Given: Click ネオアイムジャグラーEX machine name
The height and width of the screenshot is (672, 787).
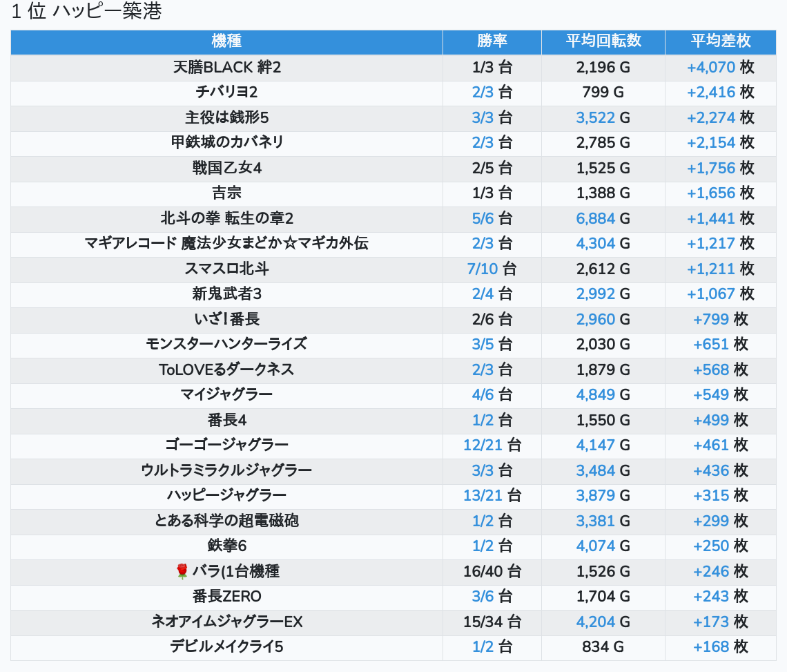Looking at the screenshot, I should pos(226,622).
